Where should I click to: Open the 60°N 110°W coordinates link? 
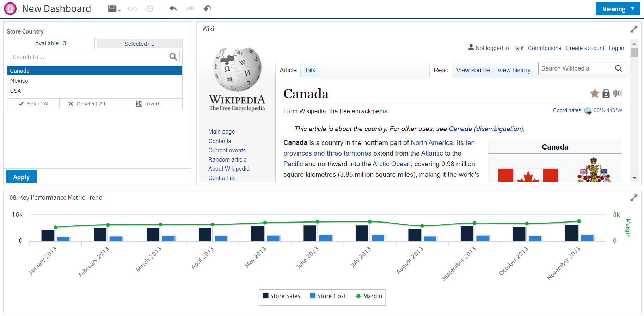pyautogui.click(x=608, y=110)
